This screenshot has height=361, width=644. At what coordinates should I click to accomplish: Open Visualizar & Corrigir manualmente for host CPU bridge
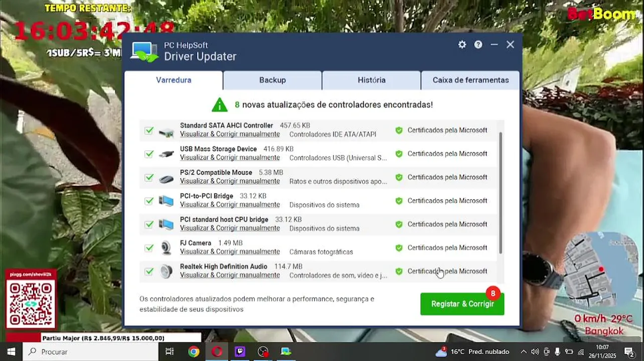230,229
